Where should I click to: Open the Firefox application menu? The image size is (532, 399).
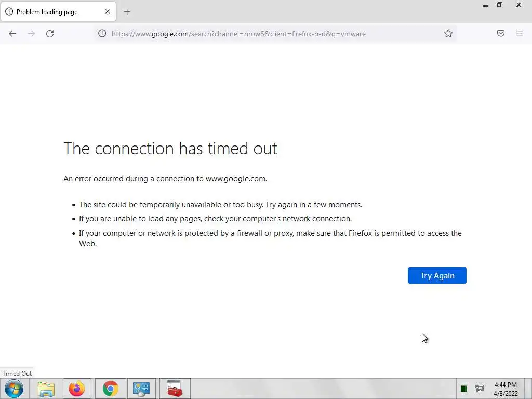pos(520,33)
